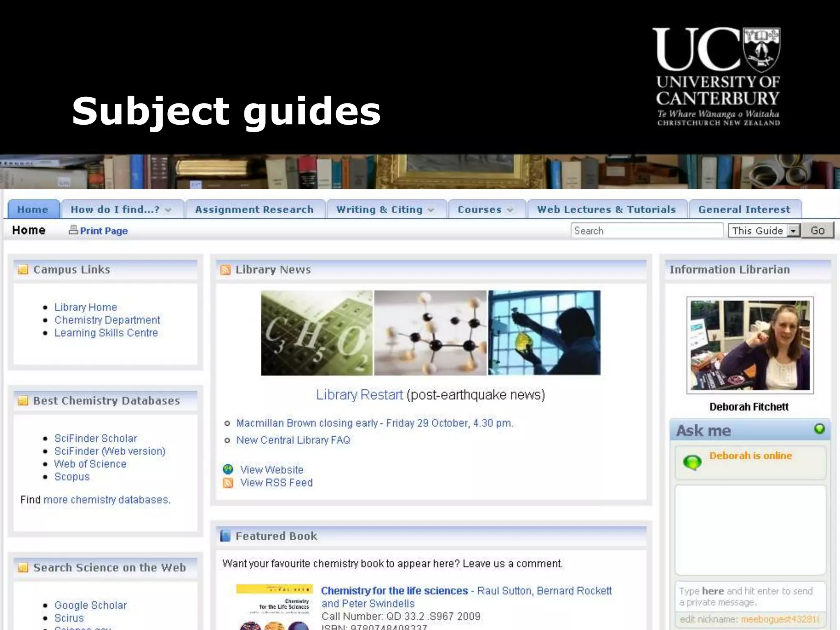This screenshot has height=630, width=840.
Task: Click the Campus Links folder icon
Action: click(x=23, y=269)
